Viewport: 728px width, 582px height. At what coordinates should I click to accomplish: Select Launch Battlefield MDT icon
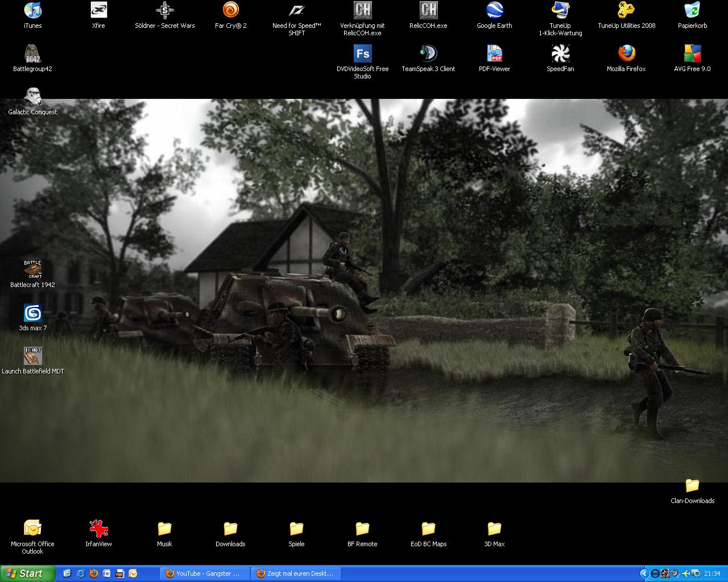click(x=32, y=361)
